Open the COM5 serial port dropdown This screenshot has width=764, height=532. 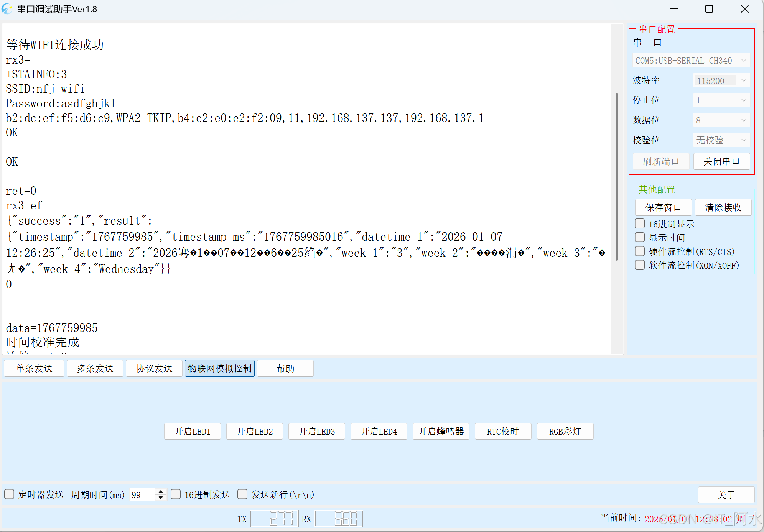pos(691,61)
